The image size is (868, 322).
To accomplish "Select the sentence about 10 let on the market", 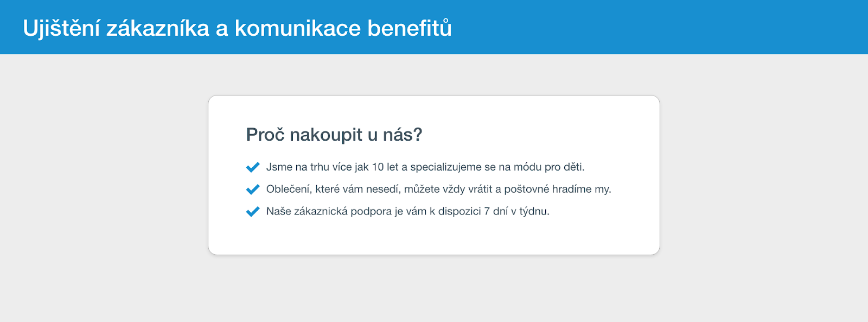I will [425, 167].
